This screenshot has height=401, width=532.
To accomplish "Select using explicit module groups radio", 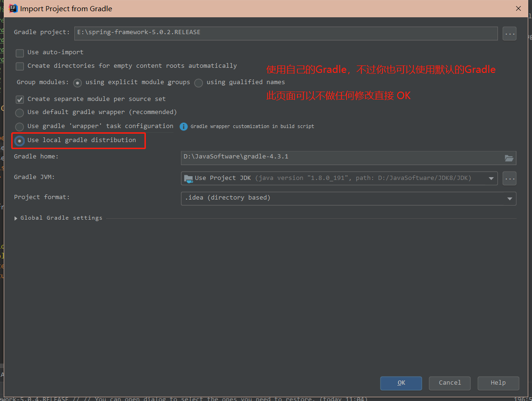I will tap(77, 83).
